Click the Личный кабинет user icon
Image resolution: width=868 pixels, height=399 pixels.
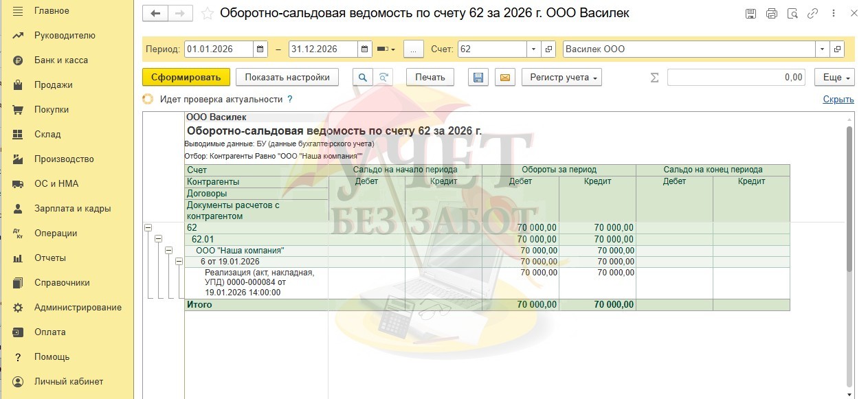tap(18, 382)
